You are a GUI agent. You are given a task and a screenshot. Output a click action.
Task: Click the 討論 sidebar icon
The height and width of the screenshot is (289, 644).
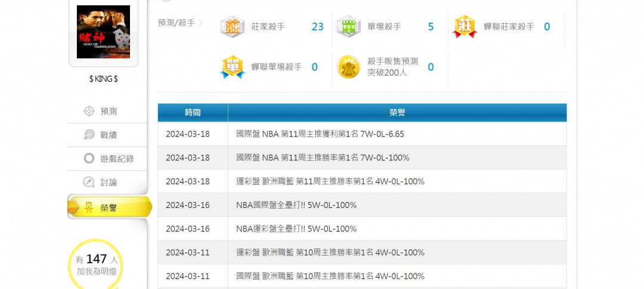pyautogui.click(x=89, y=182)
